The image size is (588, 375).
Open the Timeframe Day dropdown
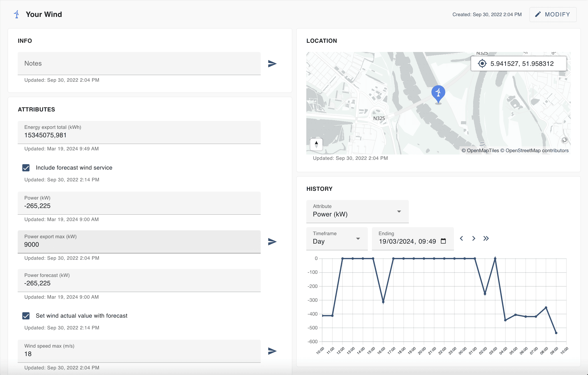point(337,239)
